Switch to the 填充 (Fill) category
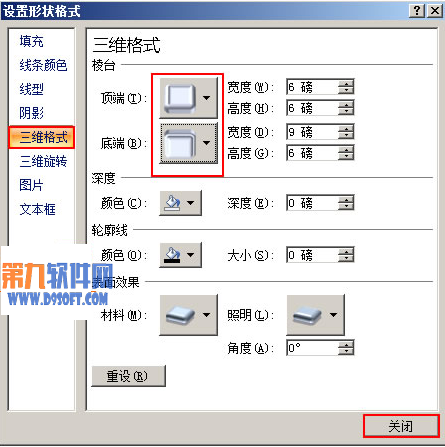This screenshot has width=445, height=447. point(31,41)
